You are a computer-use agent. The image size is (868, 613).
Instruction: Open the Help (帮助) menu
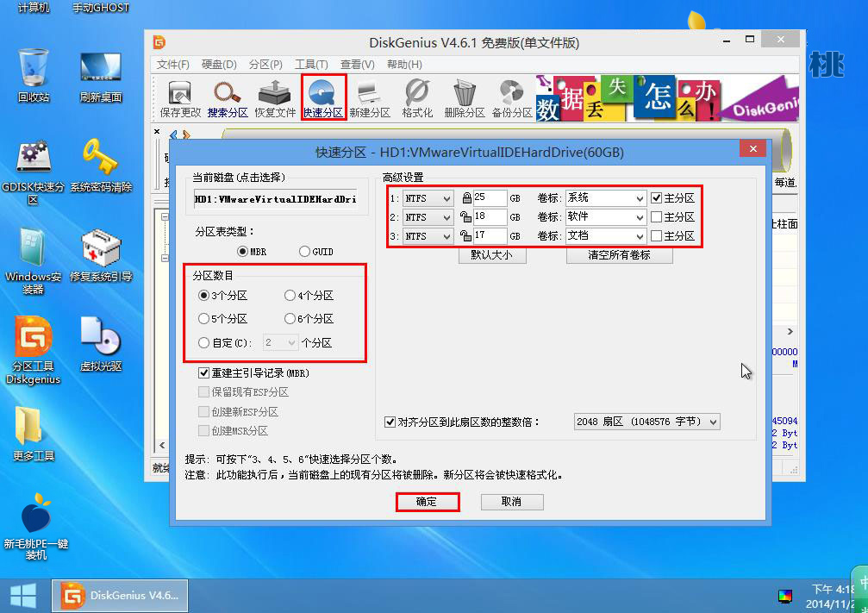404,65
